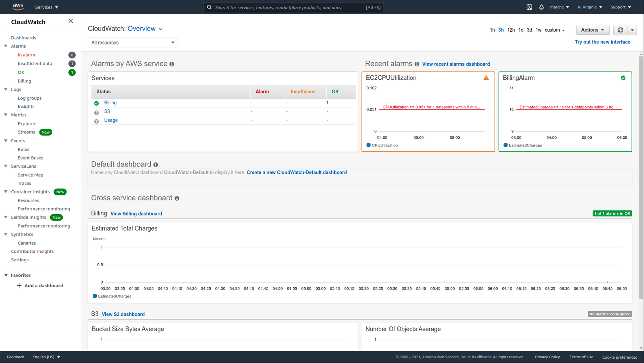Viewport: 644px width, 363px height.
Task: Open the View S3 dashboard link
Action: tap(123, 314)
